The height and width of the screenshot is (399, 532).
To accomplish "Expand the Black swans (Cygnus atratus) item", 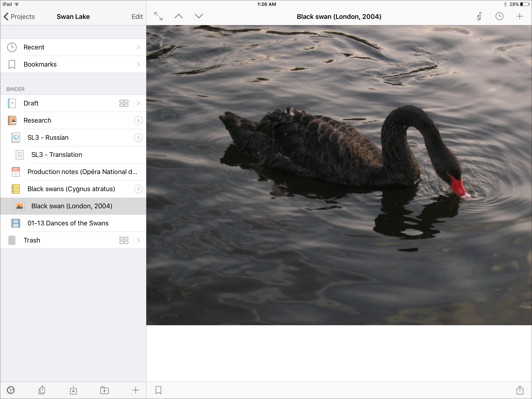I will click(x=138, y=189).
